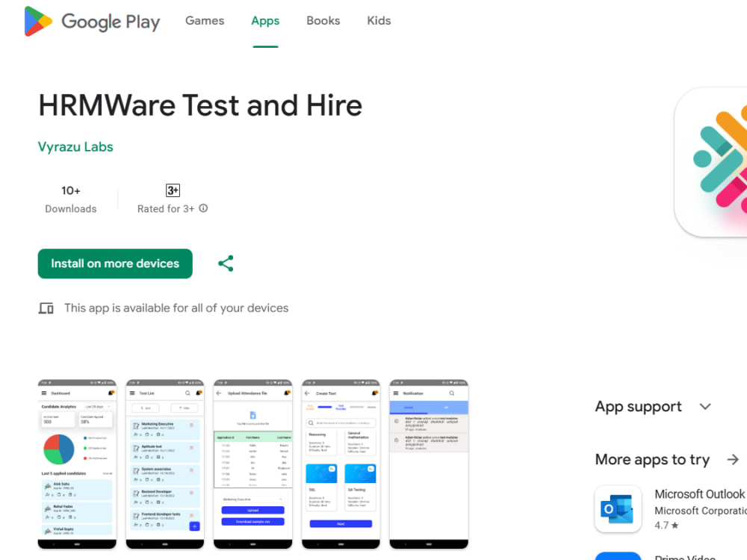Open the Create Test screenshot thumbnail
747x560 pixels.
(341, 464)
